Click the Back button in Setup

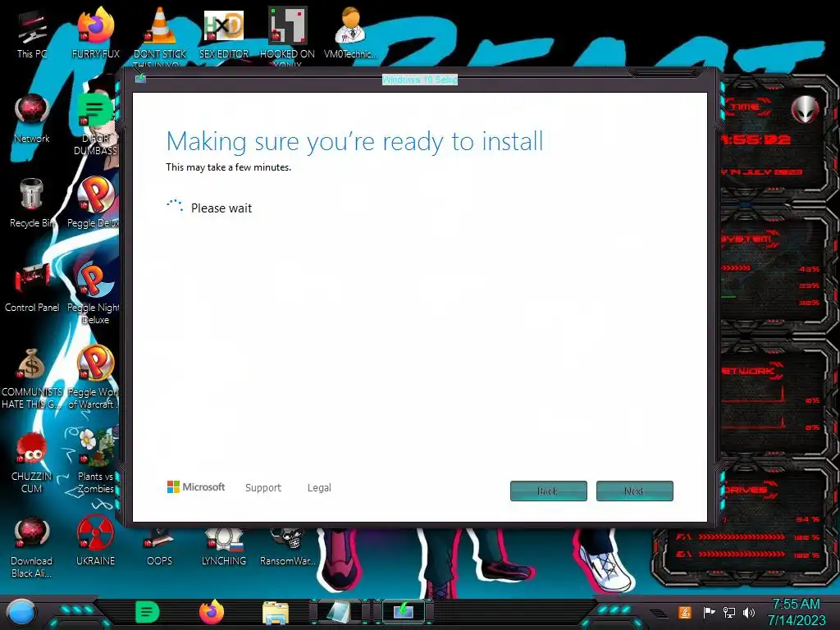point(549,491)
